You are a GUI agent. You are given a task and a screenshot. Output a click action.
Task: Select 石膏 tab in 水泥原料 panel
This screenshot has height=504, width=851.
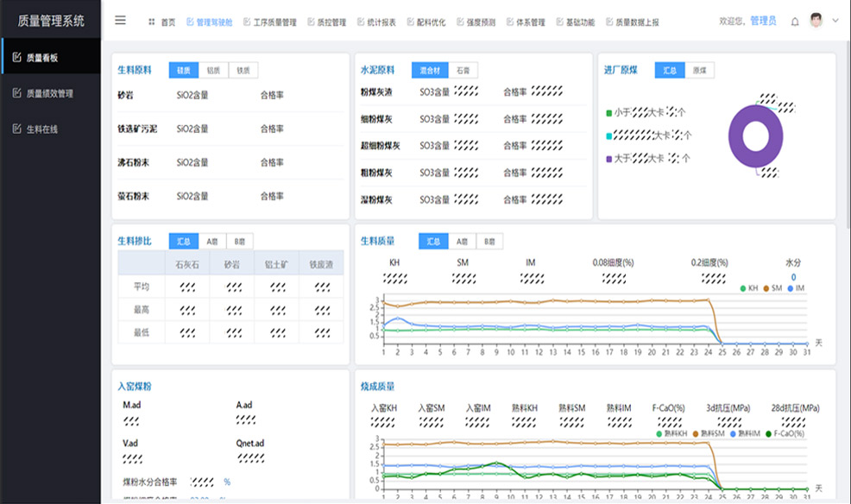pos(463,71)
